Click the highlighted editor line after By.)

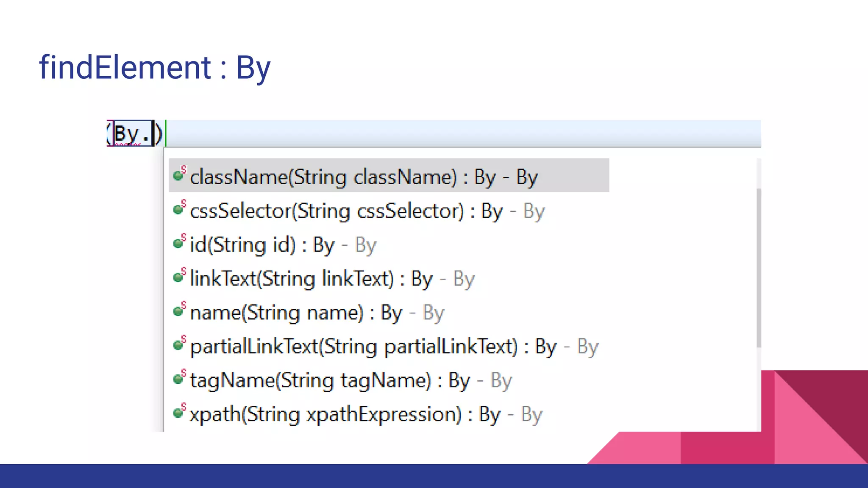click(x=462, y=133)
